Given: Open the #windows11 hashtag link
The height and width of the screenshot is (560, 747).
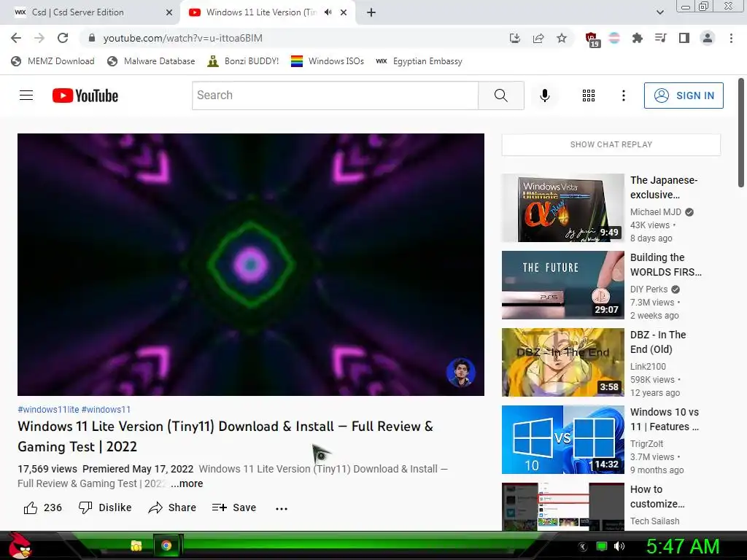Looking at the screenshot, I should coord(106,410).
